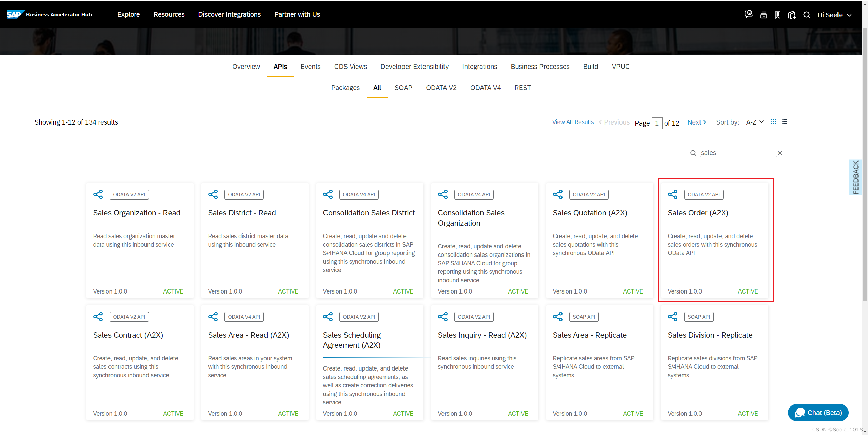Viewport: 868px width, 435px height.
Task: Click ODATA V4 API tag on Sales Area - Read
Action: click(244, 317)
